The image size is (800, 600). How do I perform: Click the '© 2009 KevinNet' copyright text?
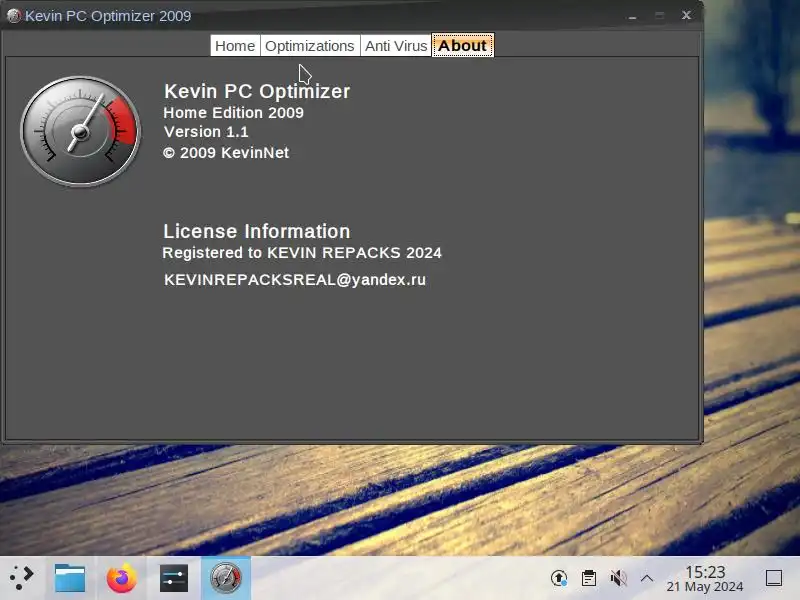click(226, 153)
